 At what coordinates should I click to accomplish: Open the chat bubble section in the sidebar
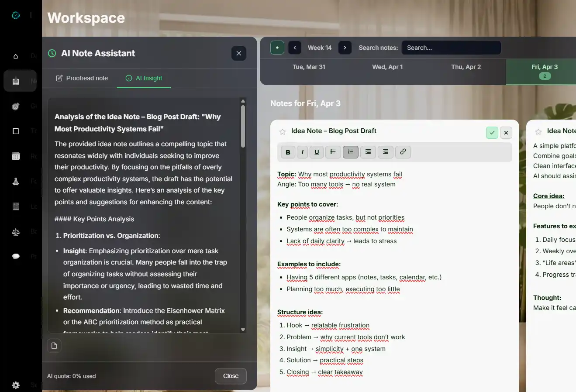(x=16, y=256)
